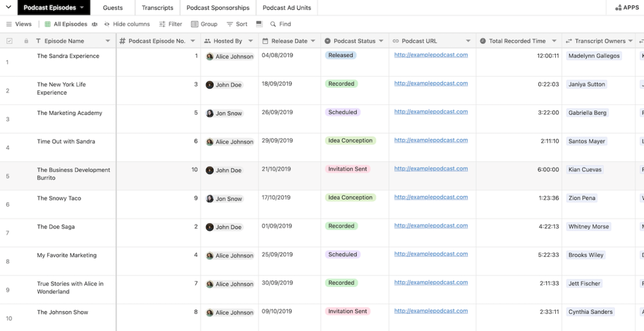Toggle the select all rows checkbox
The width and height of the screenshot is (644, 331).
click(x=9, y=41)
